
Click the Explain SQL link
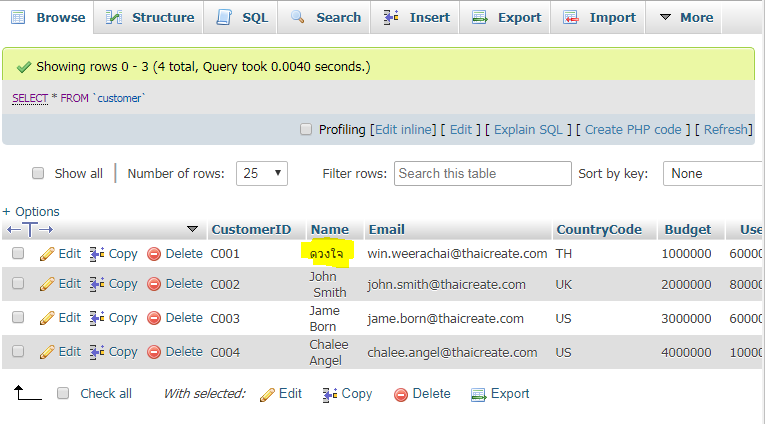tap(529, 130)
